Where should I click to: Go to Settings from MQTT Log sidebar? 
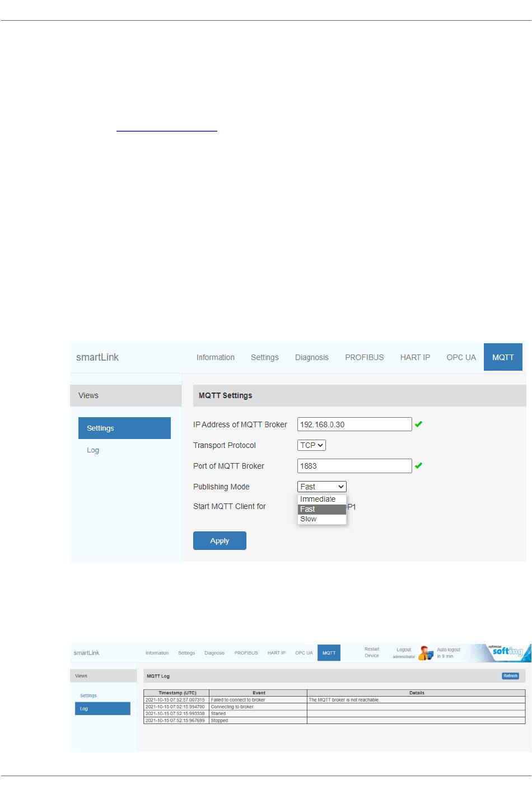coord(88,695)
